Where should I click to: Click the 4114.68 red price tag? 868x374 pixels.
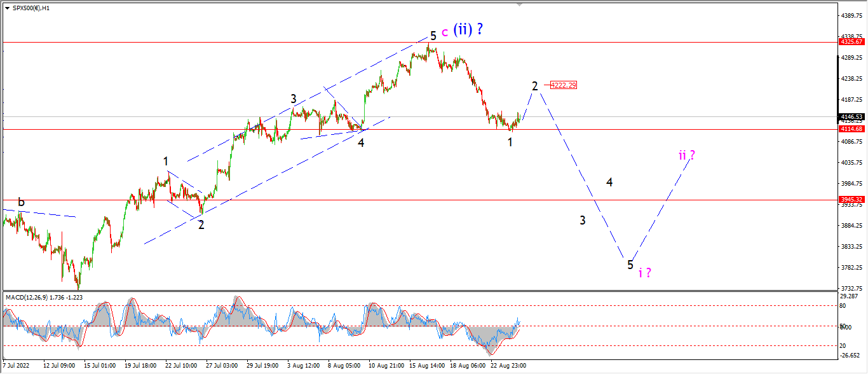851,128
